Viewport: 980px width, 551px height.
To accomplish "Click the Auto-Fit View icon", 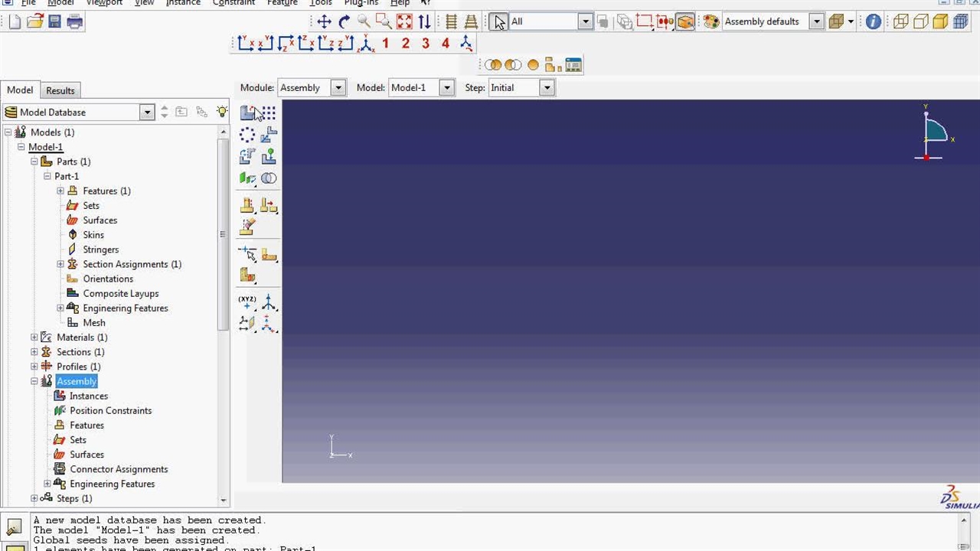I will pos(403,21).
